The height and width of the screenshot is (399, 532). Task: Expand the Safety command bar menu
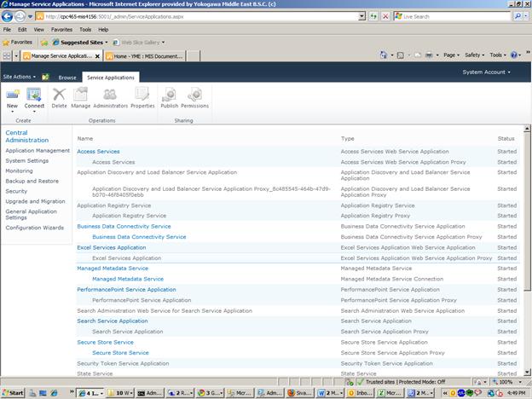point(474,55)
